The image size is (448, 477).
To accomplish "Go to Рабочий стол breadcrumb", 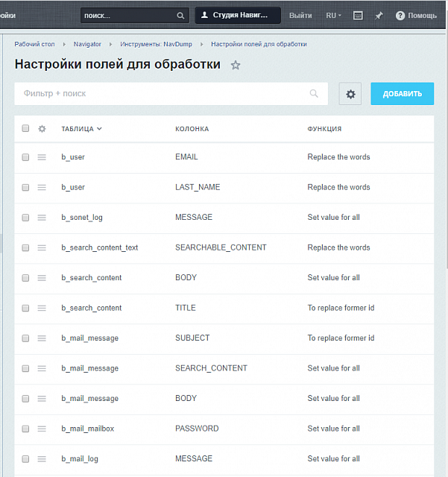I will (x=34, y=44).
